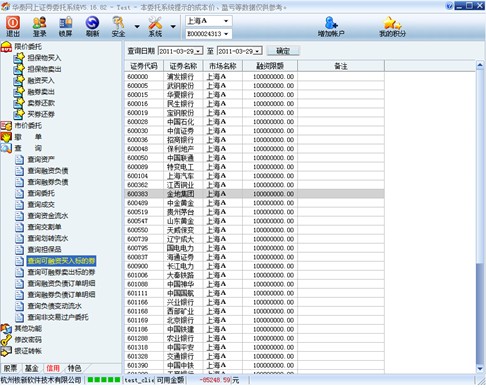Click the 备注 column header
The width and height of the screenshot is (486, 388).
tap(341, 66)
